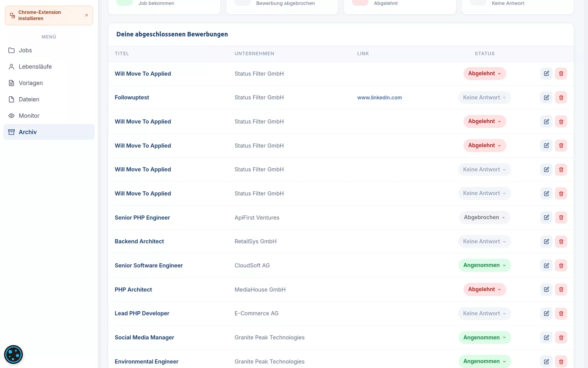
Task: Edit the Senior PHP Engineer entry
Action: [x=546, y=217]
